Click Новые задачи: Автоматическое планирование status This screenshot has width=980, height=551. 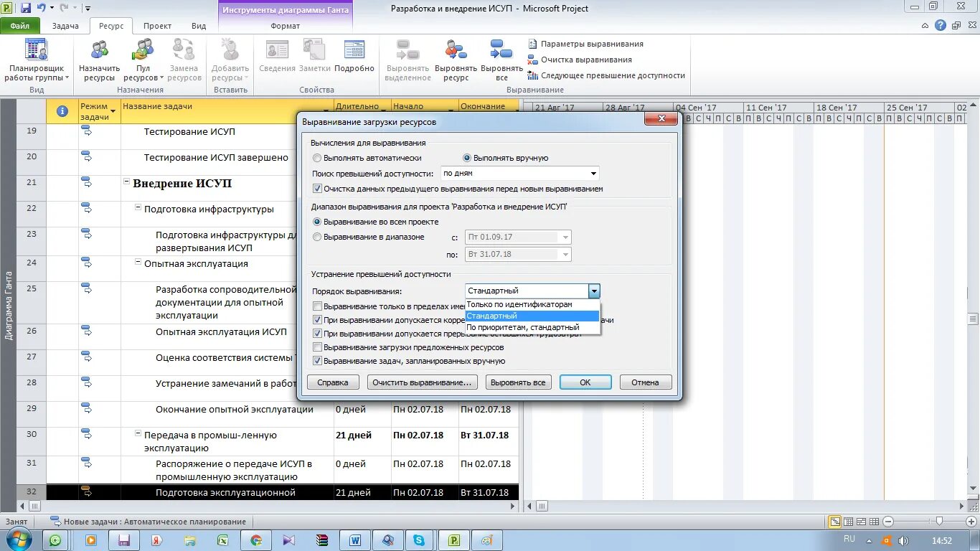(x=149, y=522)
